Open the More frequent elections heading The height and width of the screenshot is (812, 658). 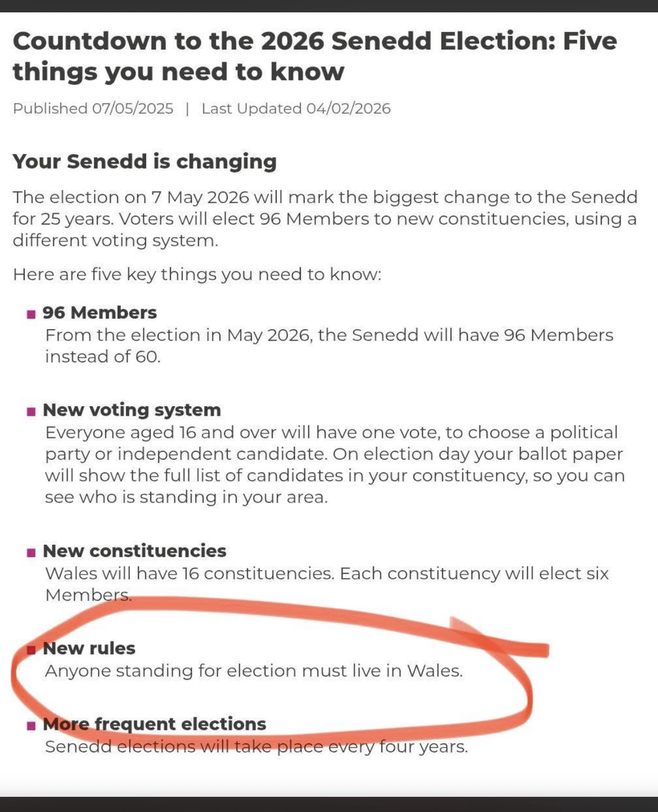[x=154, y=724]
